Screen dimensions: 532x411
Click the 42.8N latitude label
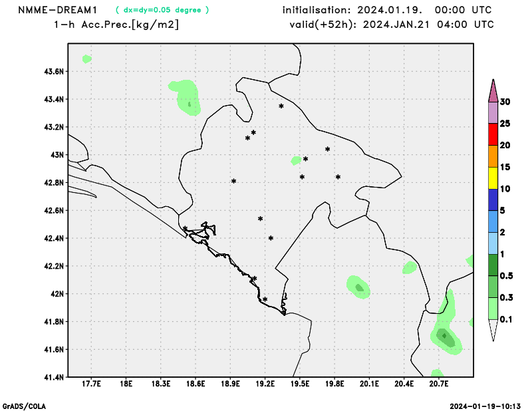(x=54, y=183)
